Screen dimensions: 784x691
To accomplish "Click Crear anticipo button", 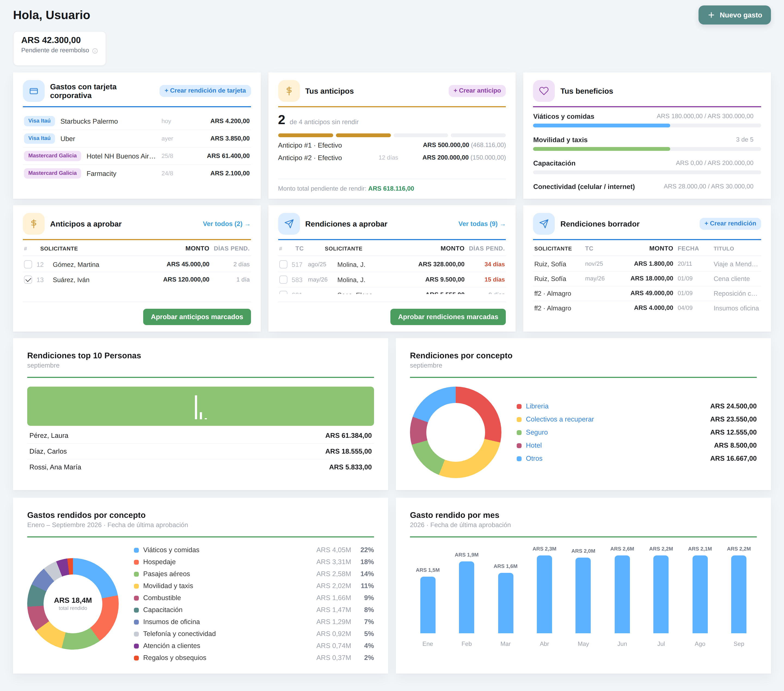I will tap(477, 91).
